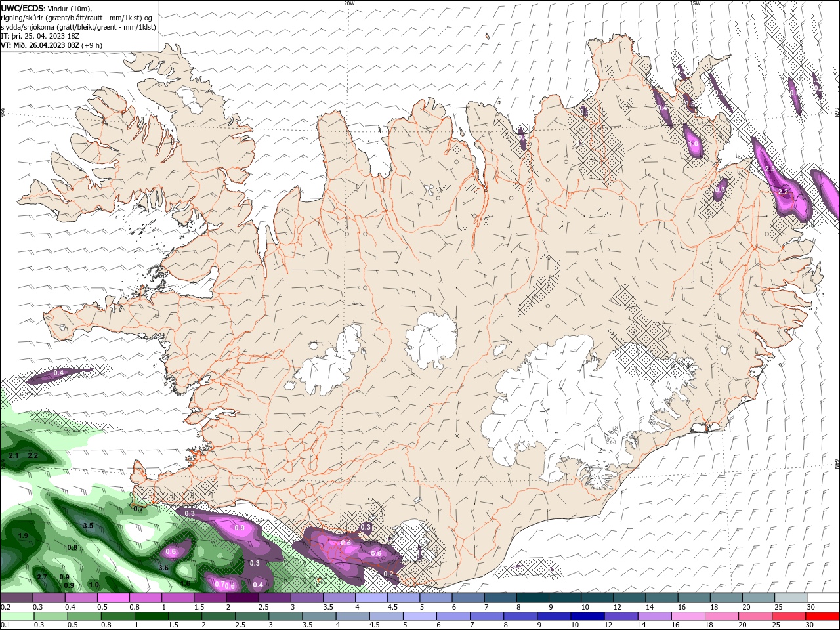Click the 'IT: þri. 25. 04. 2023 18Z' line

click(x=39, y=36)
